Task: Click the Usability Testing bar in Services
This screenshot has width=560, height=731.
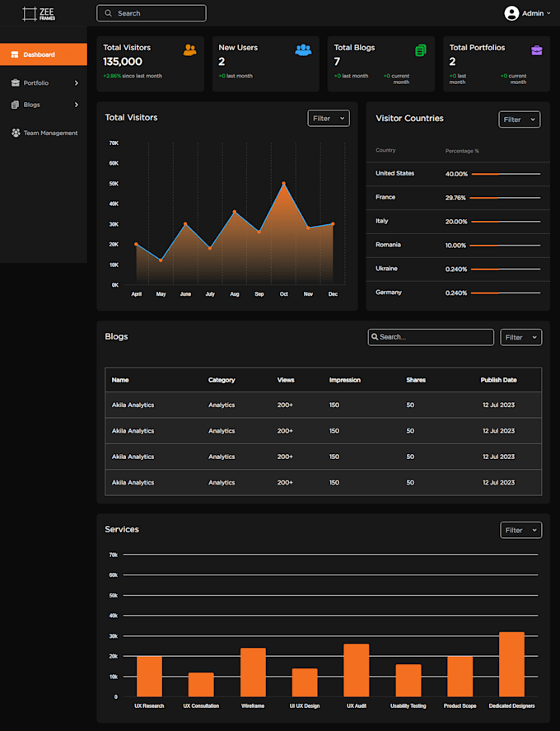Action: click(x=408, y=681)
